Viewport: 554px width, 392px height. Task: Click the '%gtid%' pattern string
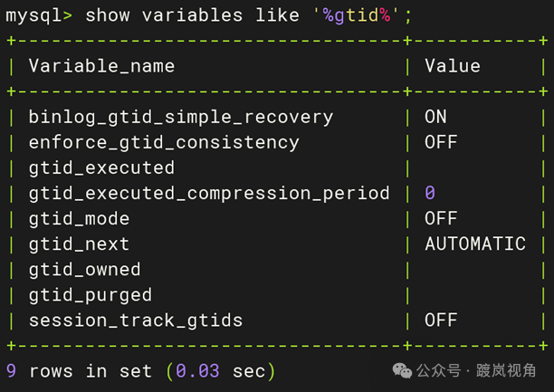pos(356,15)
